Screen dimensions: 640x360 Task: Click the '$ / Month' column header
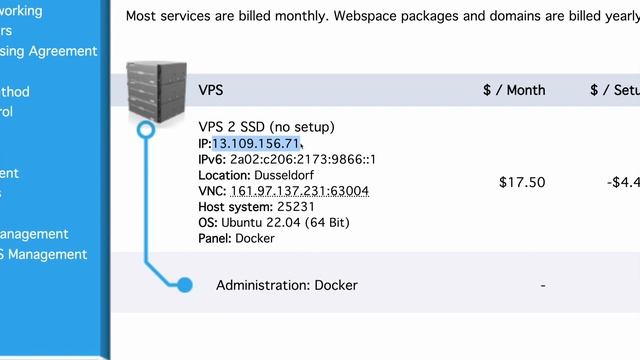point(514,90)
